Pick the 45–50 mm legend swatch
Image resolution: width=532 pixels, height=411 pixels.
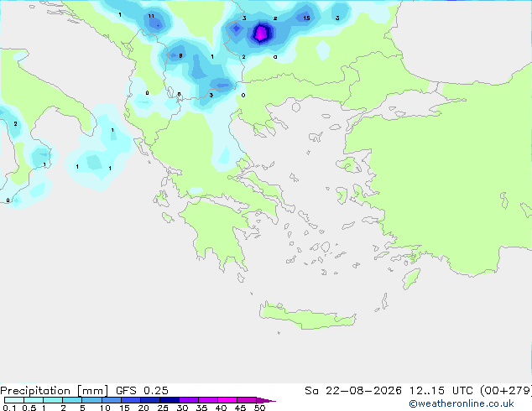[x=247, y=400]
